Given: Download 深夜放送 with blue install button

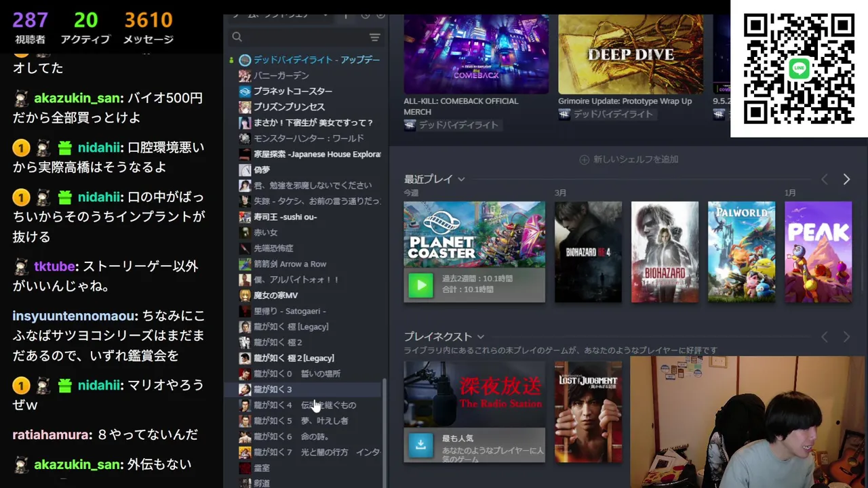Looking at the screenshot, I should 420,445.
